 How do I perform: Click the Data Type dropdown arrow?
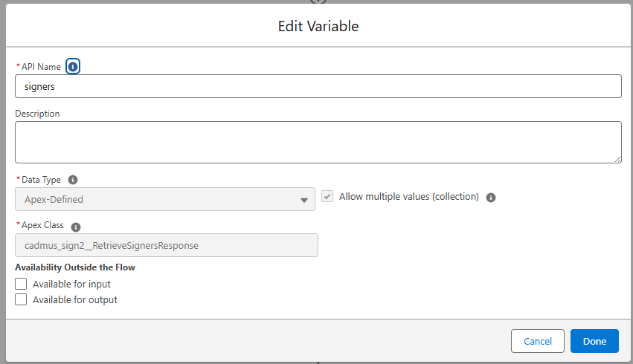[304, 200]
